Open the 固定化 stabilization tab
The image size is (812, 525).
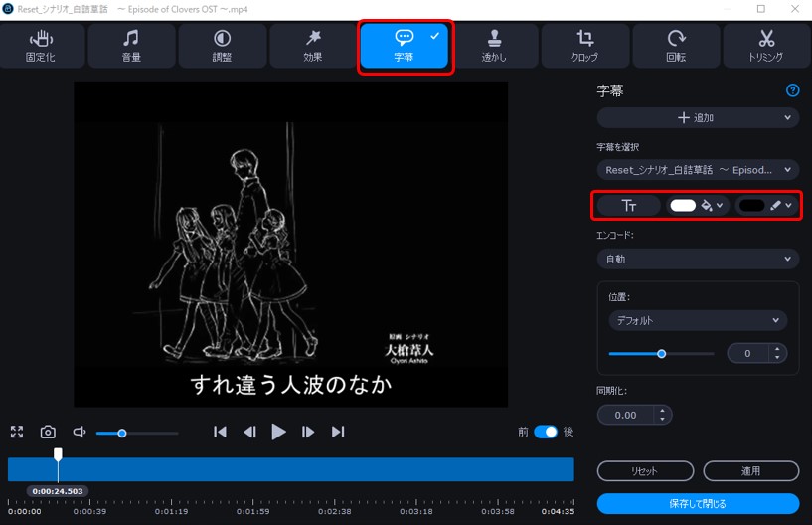41,46
